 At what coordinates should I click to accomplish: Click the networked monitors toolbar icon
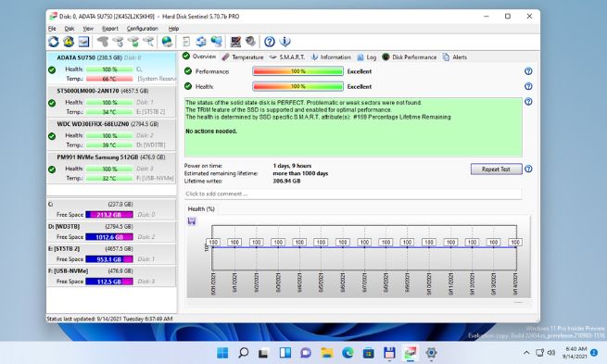(x=216, y=42)
